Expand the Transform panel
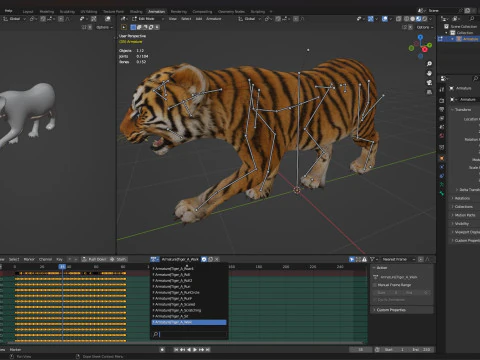This screenshot has width=480, height=360. coord(463,109)
